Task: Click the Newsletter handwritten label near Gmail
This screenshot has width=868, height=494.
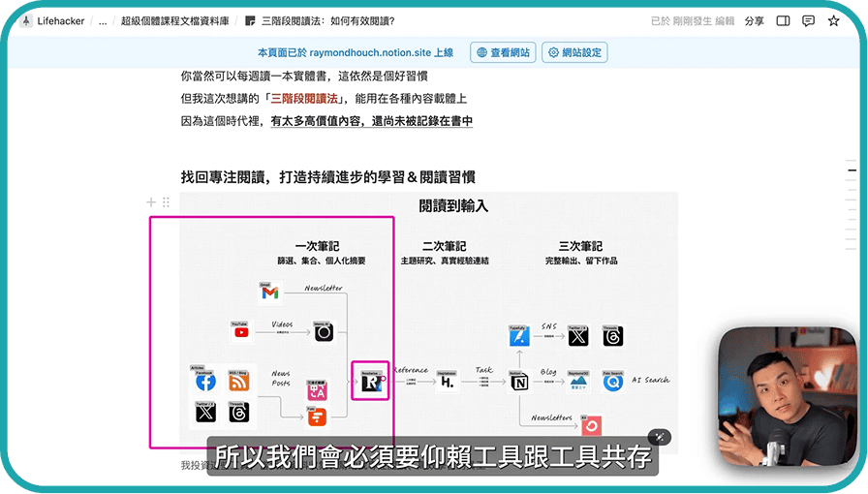Action: point(324,288)
